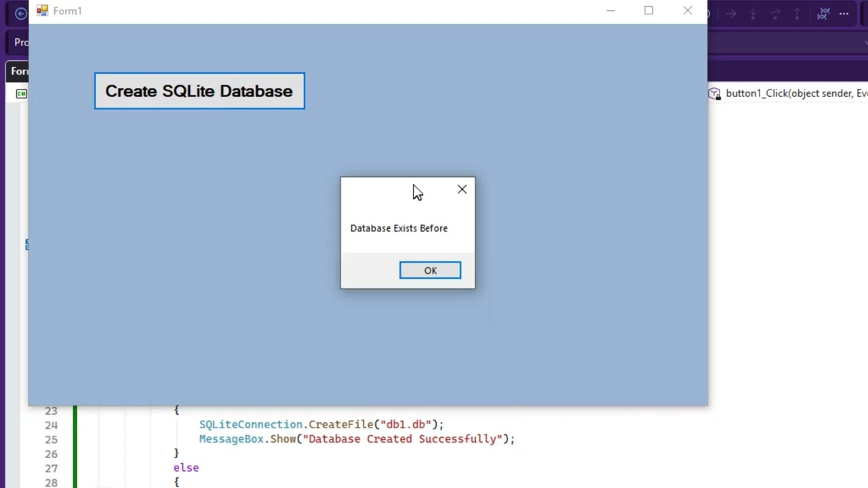Click the Step Over debug icon
The image size is (868, 488).
[x=776, y=14]
